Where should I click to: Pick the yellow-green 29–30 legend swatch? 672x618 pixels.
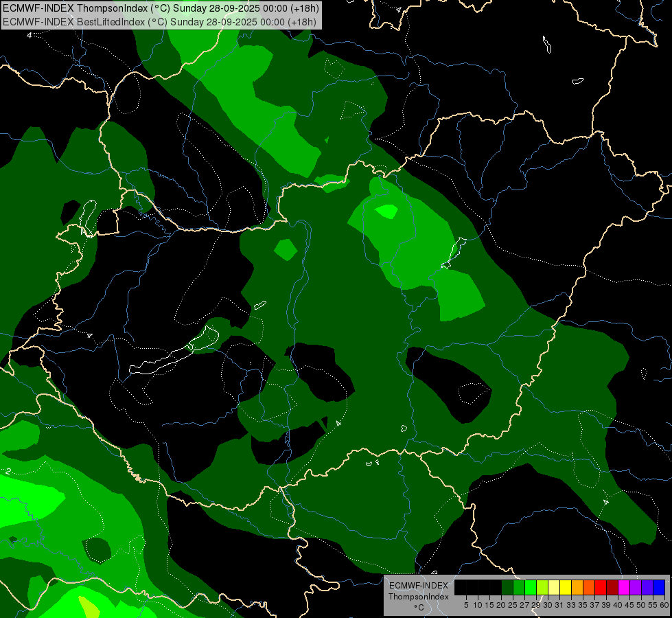point(542,587)
